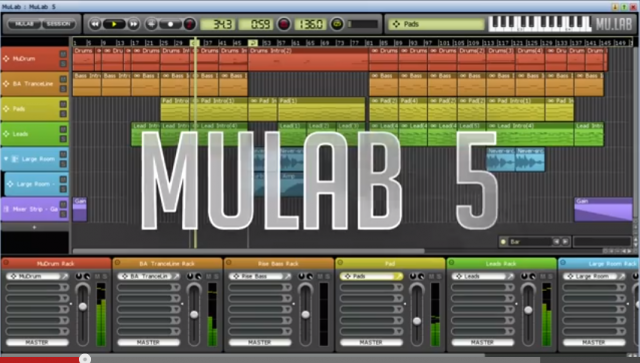Open first empty slot dropdown in Pad rack

pos(398,287)
